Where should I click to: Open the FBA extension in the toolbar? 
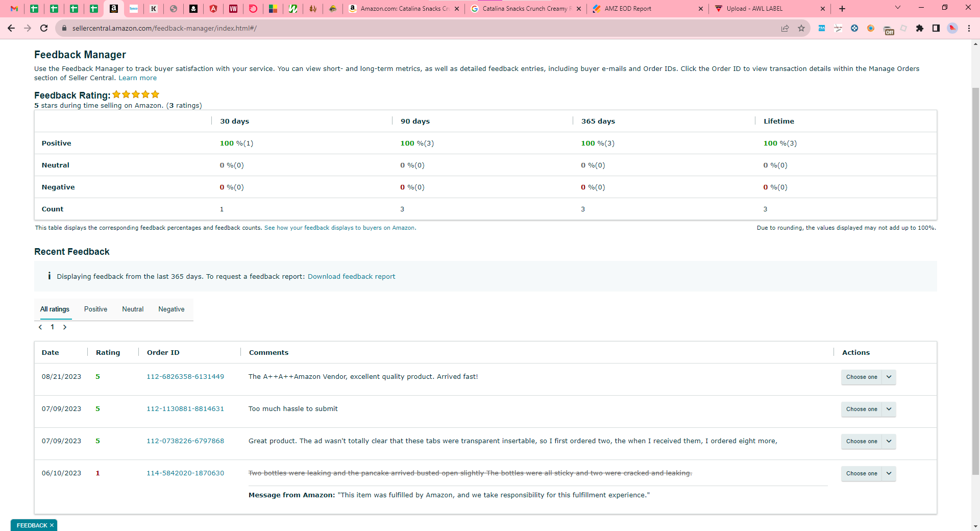(x=822, y=28)
